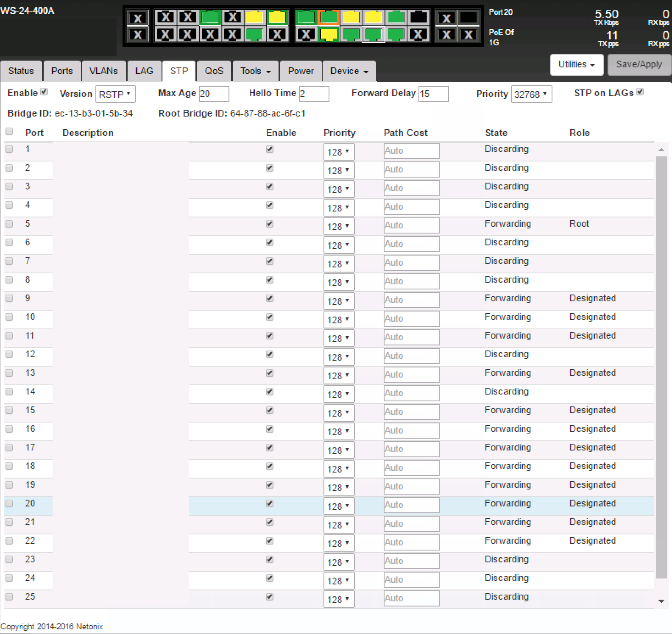
Task: Toggle the global STP Enable checkbox
Action: pos(44,92)
